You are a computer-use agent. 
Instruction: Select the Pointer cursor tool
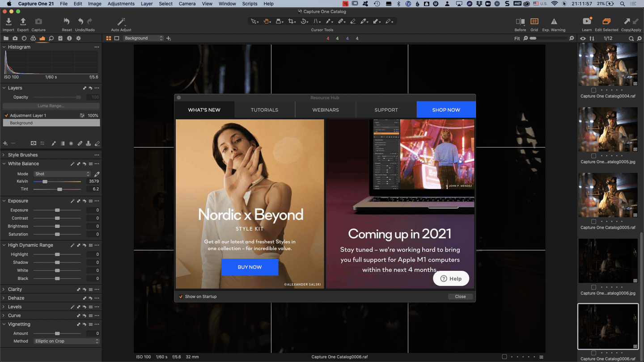254,21
